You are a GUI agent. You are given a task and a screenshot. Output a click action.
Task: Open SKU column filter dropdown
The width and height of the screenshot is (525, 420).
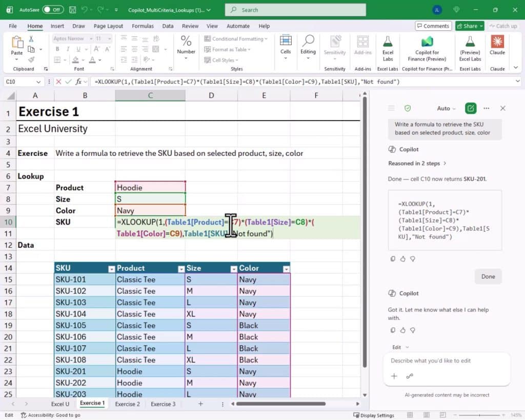(111, 269)
